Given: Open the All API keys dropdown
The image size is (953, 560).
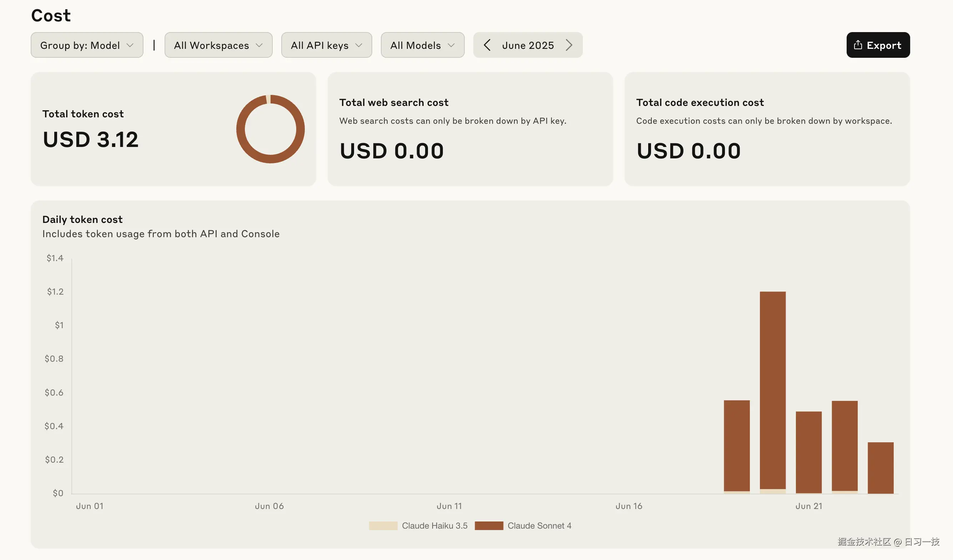Looking at the screenshot, I should 326,45.
